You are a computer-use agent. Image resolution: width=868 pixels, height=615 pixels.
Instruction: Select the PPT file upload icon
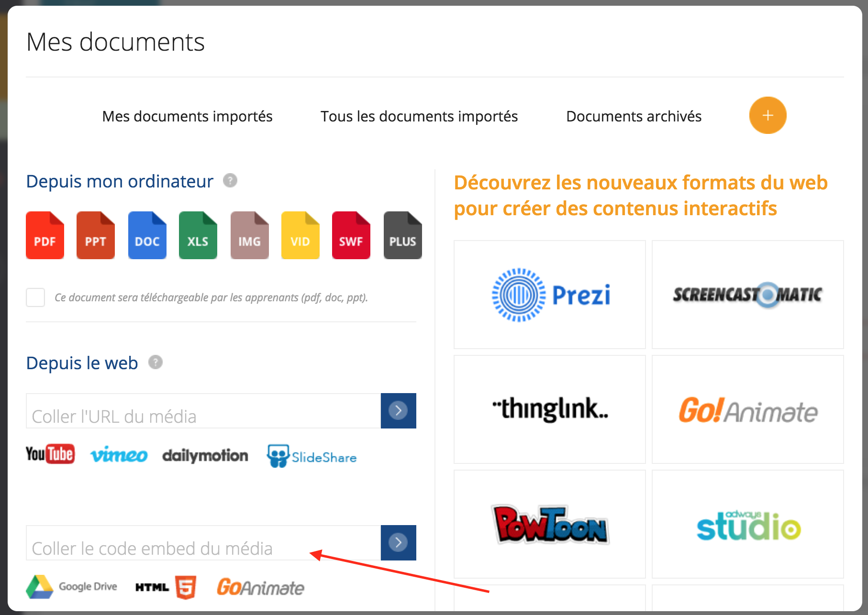(x=96, y=235)
